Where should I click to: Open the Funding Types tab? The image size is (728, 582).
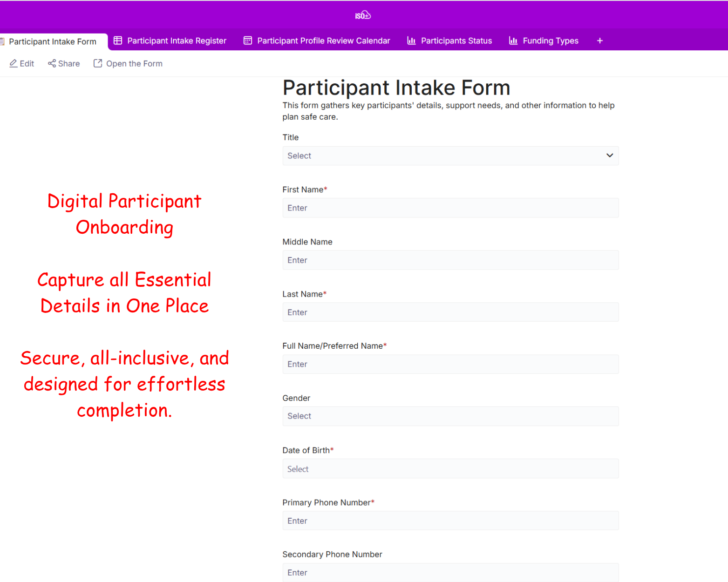tap(550, 41)
